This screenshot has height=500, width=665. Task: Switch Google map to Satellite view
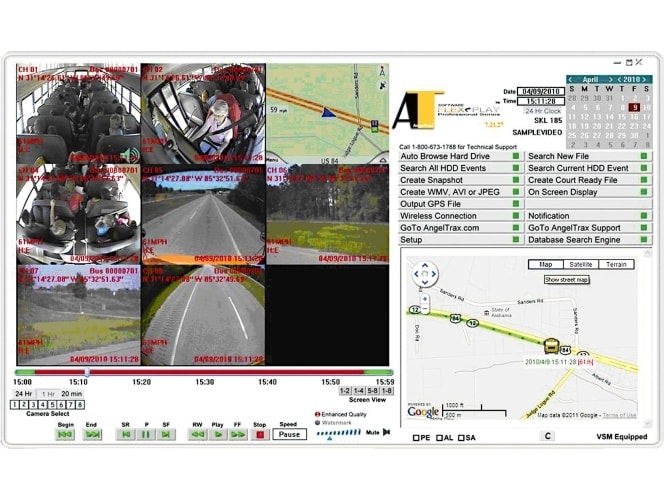coord(581,264)
